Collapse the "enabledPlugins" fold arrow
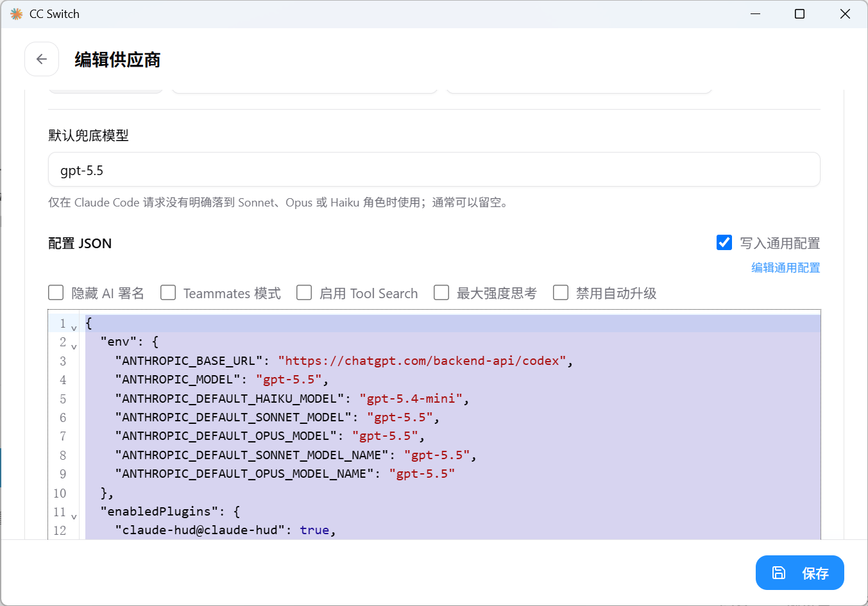Image resolution: width=868 pixels, height=606 pixels. [74, 516]
